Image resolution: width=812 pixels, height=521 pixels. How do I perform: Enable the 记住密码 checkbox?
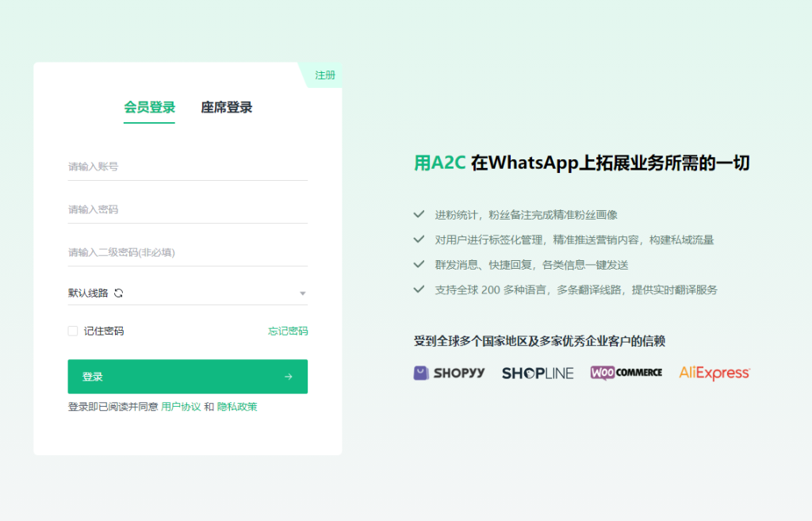73,331
